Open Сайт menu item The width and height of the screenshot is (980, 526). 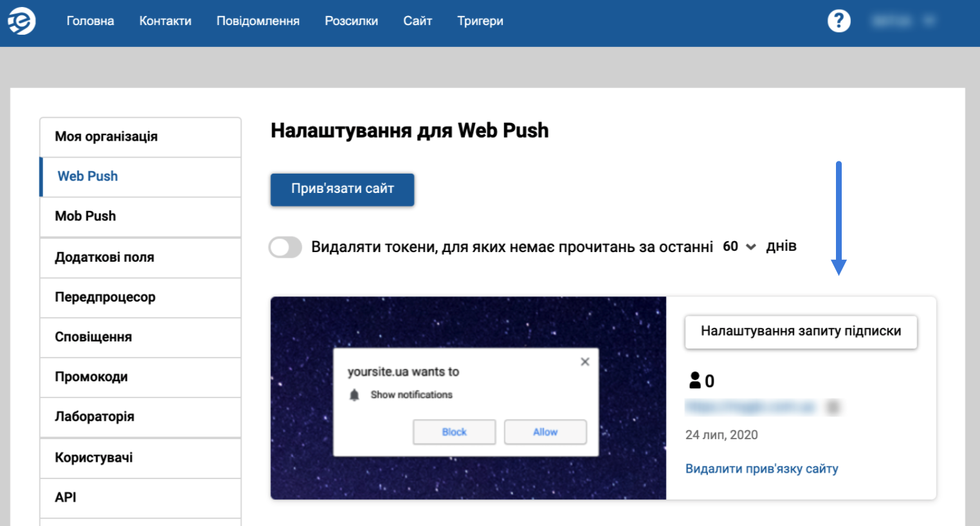pyautogui.click(x=417, y=21)
